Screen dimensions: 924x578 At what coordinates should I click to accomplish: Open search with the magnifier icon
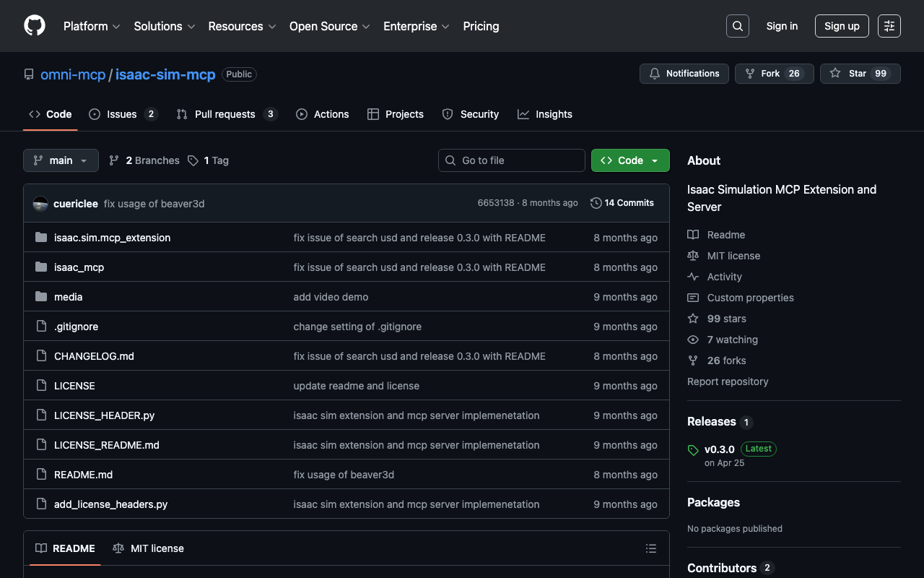coord(737,26)
